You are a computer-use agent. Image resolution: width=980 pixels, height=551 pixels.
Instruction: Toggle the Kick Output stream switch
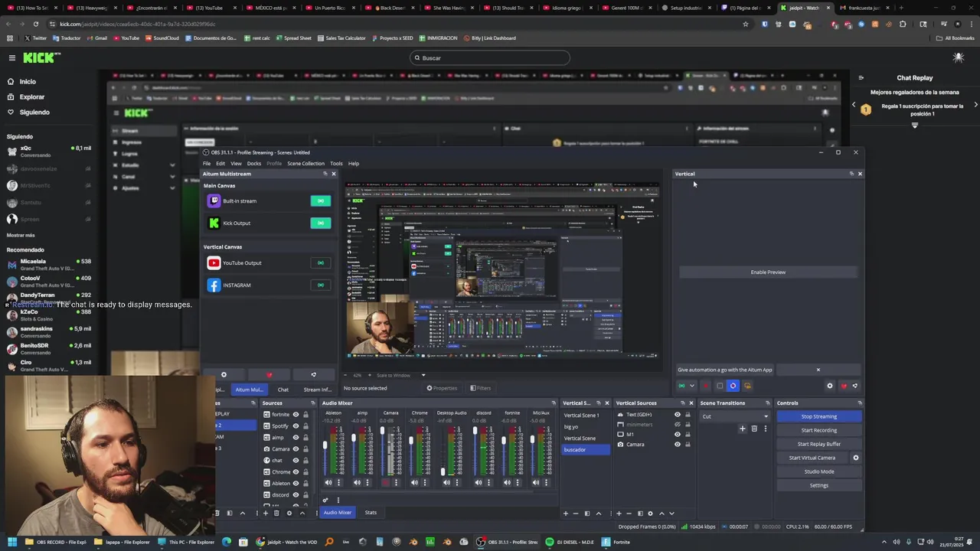point(321,223)
